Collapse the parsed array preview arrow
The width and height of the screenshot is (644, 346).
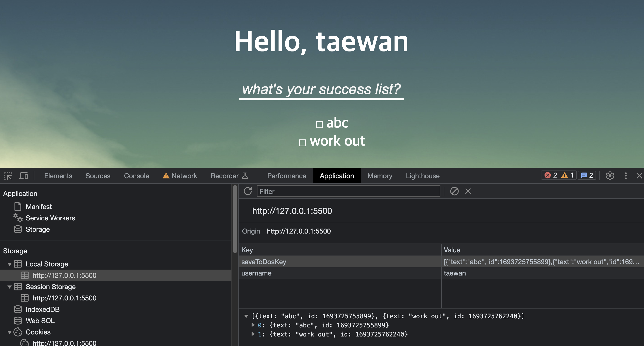point(246,316)
